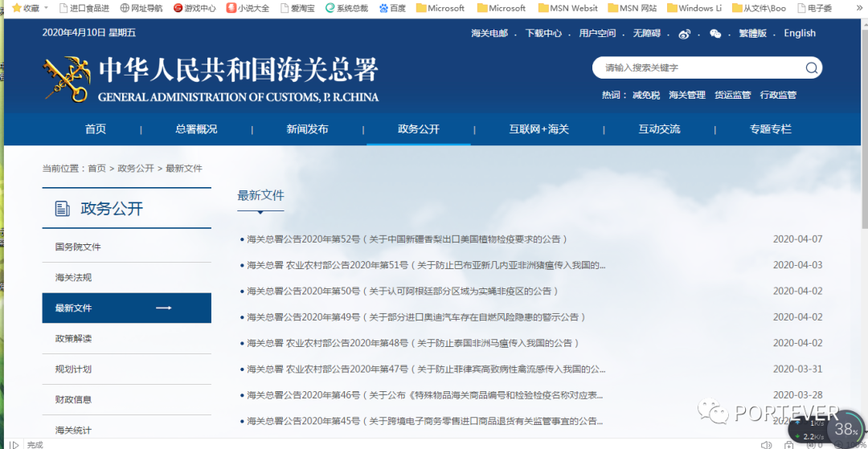Open announcement 2020年第47号 about Philippines
The height and width of the screenshot is (449, 868).
click(x=426, y=369)
